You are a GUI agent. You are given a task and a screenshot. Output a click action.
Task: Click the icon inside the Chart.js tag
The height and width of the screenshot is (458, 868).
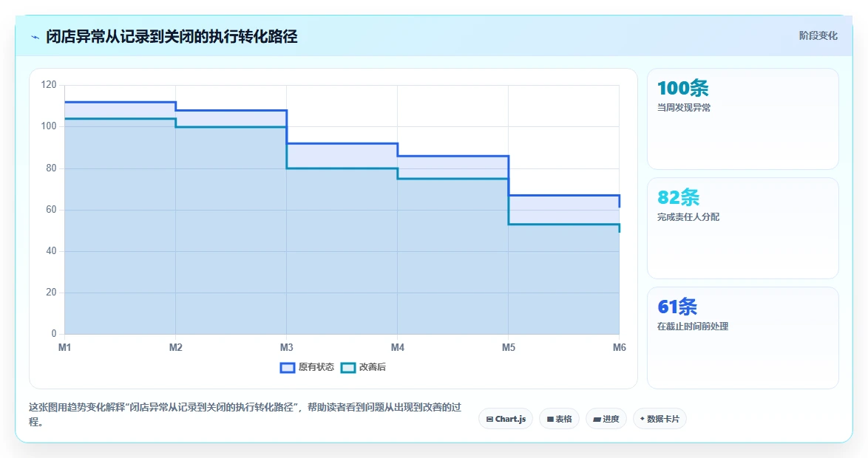(489, 420)
